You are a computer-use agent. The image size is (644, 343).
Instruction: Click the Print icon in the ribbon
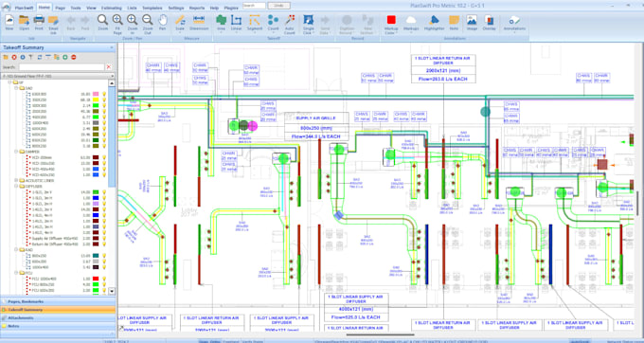[39, 20]
